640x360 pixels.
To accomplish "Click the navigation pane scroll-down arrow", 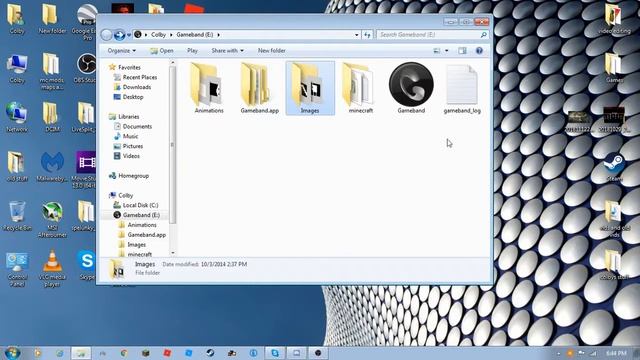I will [172, 253].
